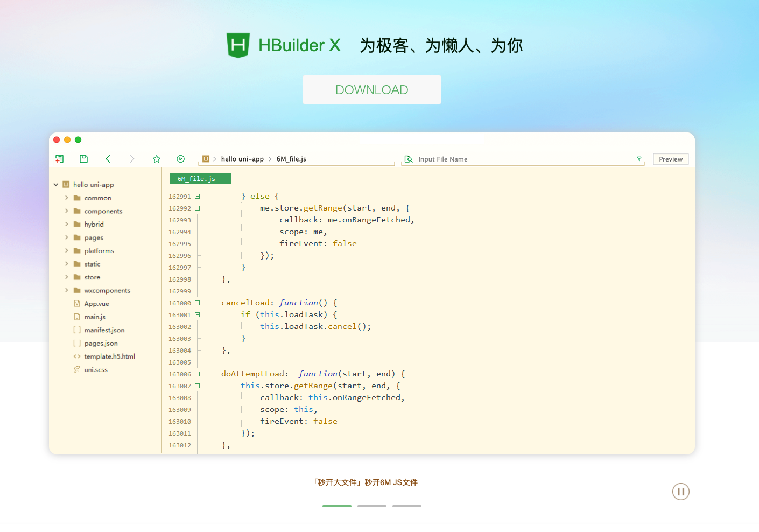Select the 6M_file.js editor tab
Viewport: 759px width, 532px height.
pyautogui.click(x=200, y=178)
